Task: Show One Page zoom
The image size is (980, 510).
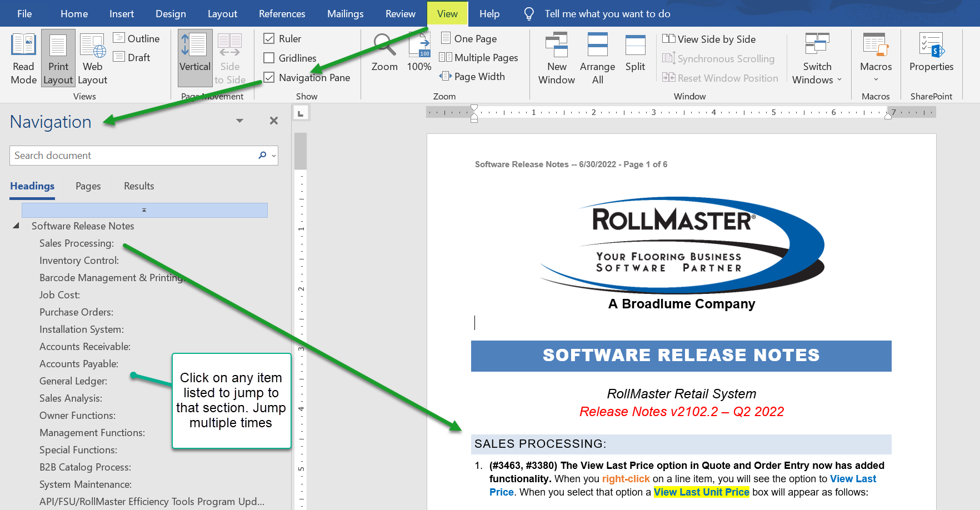Action: point(469,38)
